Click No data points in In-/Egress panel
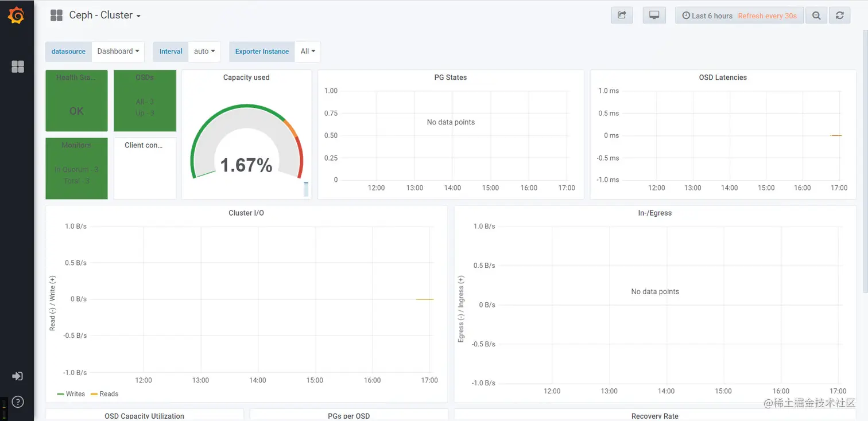 655,291
